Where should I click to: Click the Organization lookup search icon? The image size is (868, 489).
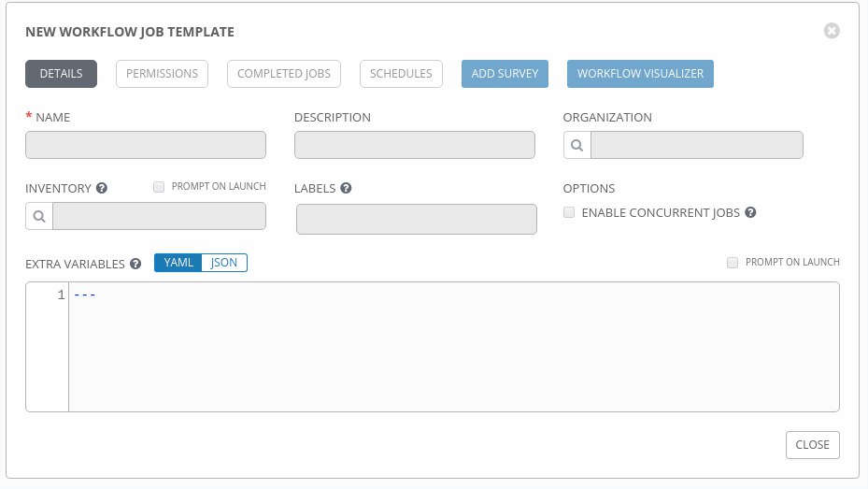[576, 145]
